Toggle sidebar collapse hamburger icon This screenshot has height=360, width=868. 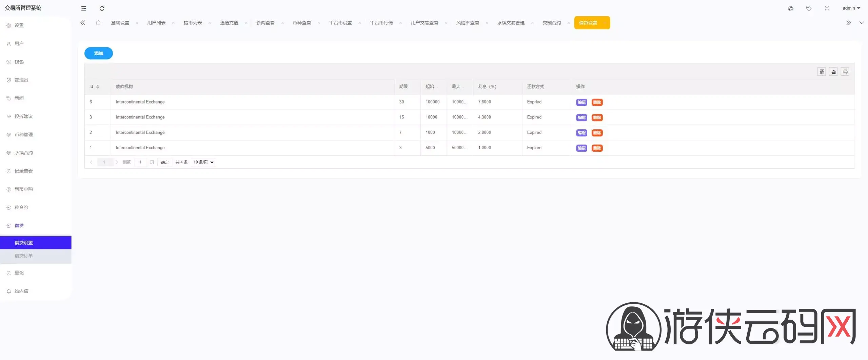(84, 8)
